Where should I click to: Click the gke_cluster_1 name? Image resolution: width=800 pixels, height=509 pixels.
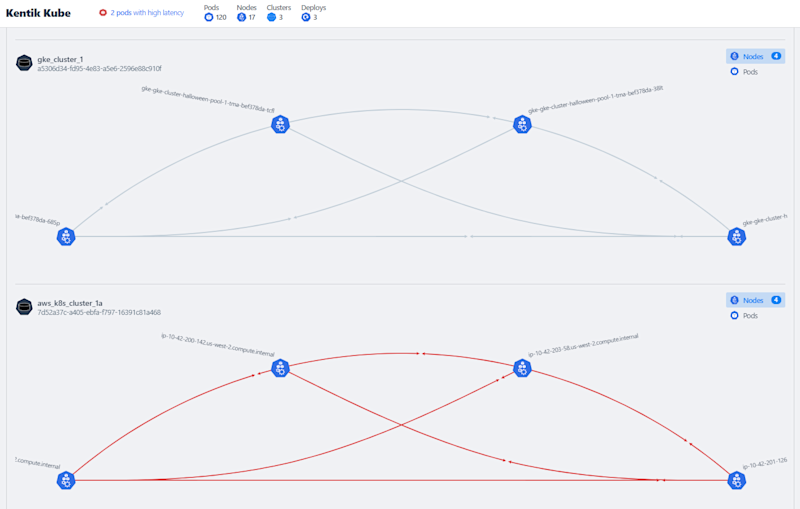(60, 59)
